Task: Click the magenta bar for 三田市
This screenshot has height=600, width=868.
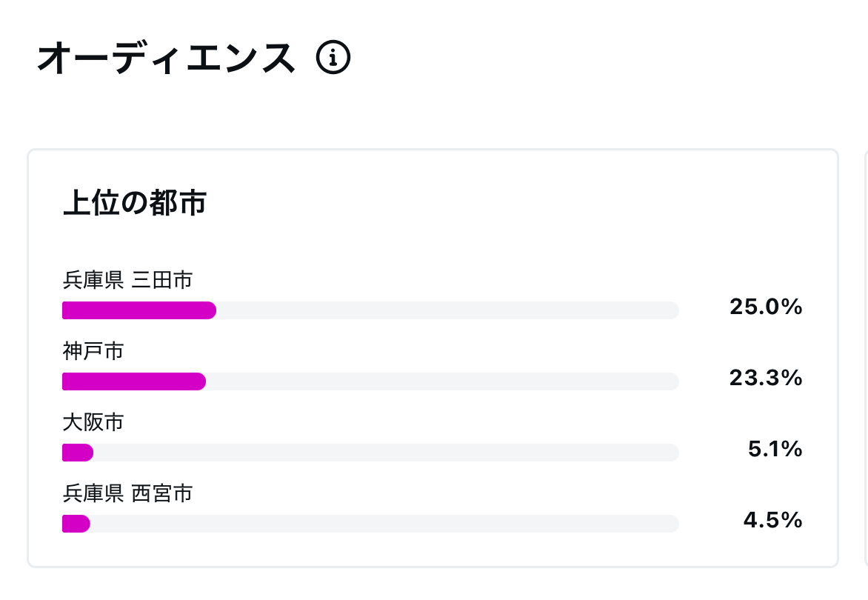Action: tap(139, 310)
